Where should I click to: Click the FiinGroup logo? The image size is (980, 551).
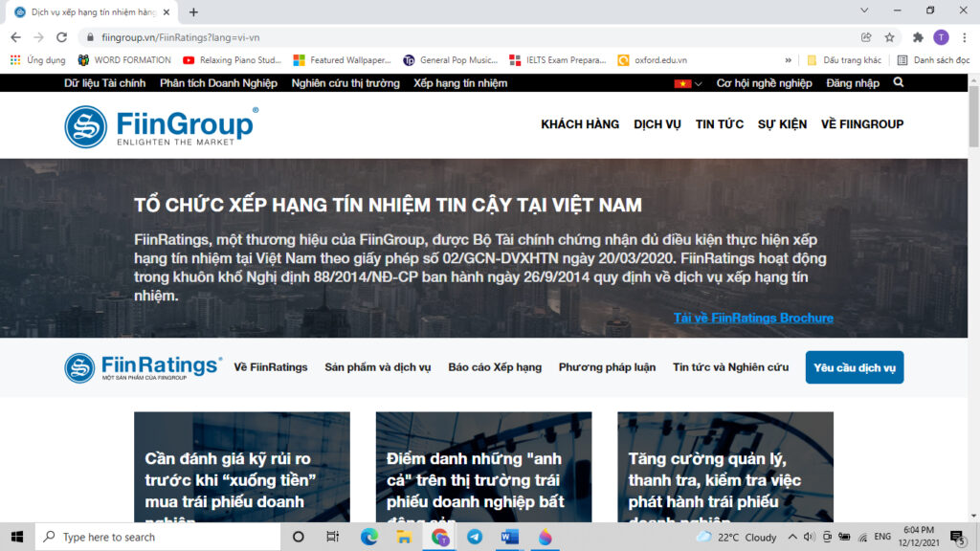coord(161,127)
